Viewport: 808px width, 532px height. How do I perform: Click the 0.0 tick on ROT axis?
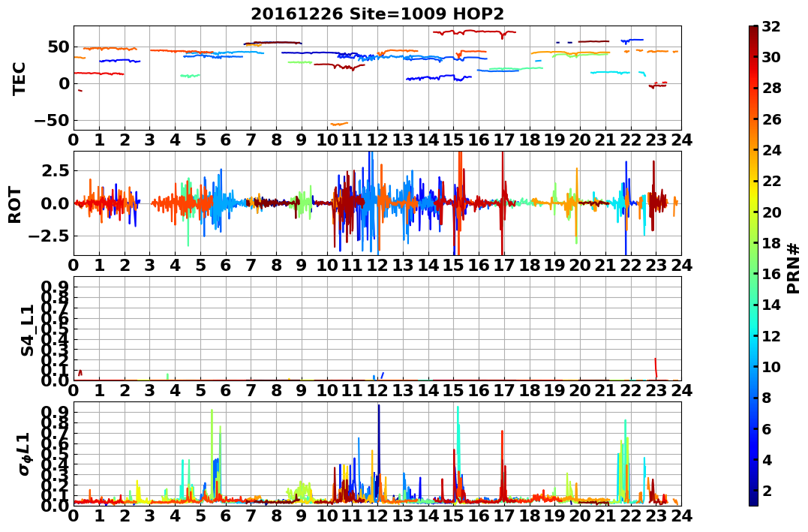56,203
